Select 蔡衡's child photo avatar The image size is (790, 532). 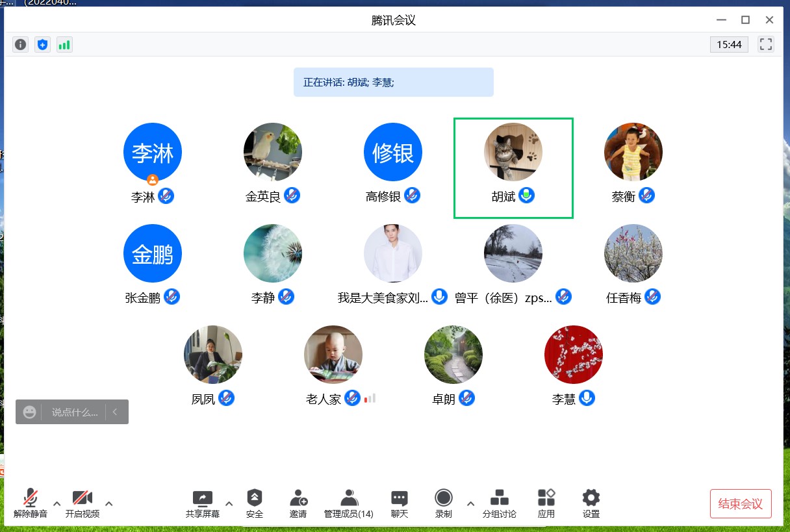(x=633, y=152)
